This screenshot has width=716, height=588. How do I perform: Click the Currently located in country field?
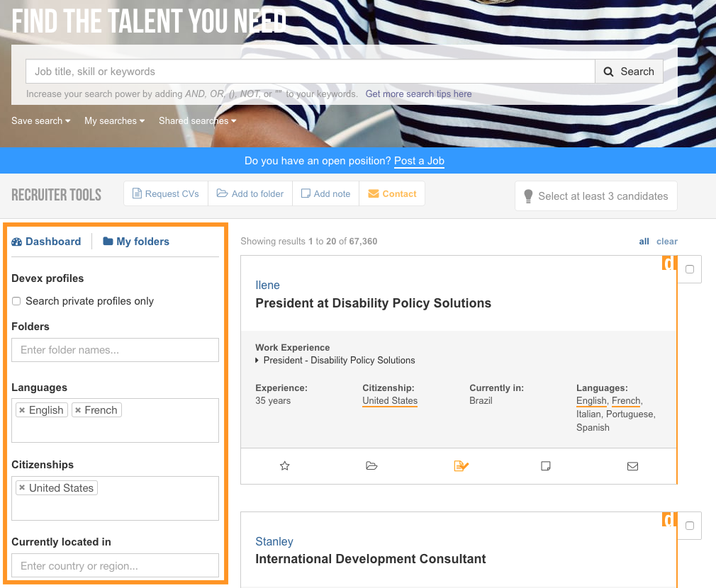click(x=115, y=565)
